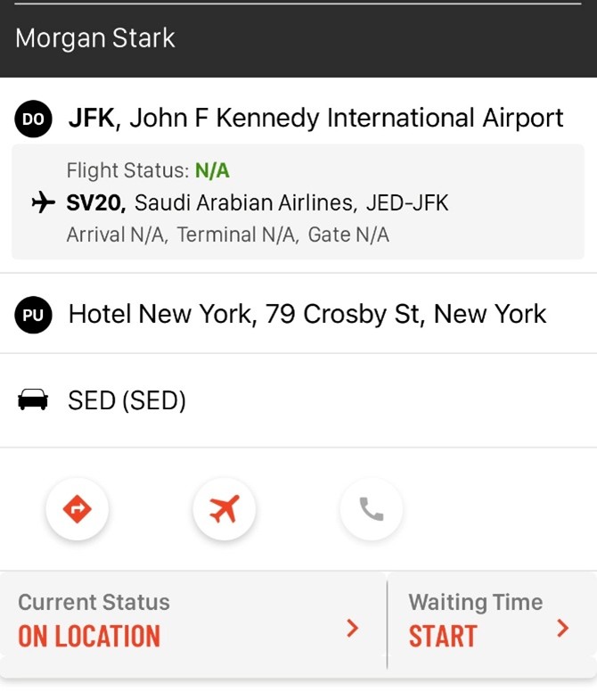Select the JFK airport drop-off row
The image size is (597, 700).
315,119
